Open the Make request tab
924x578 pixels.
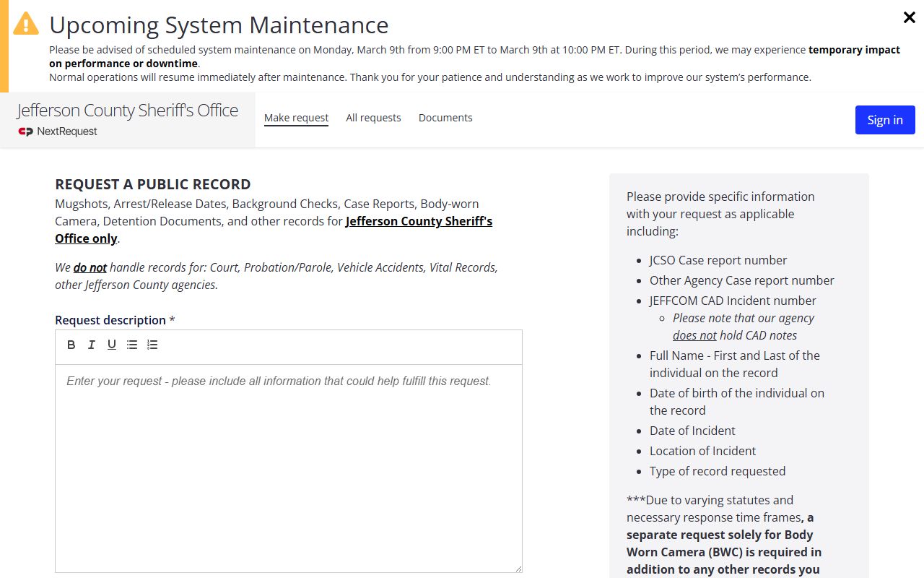(296, 118)
